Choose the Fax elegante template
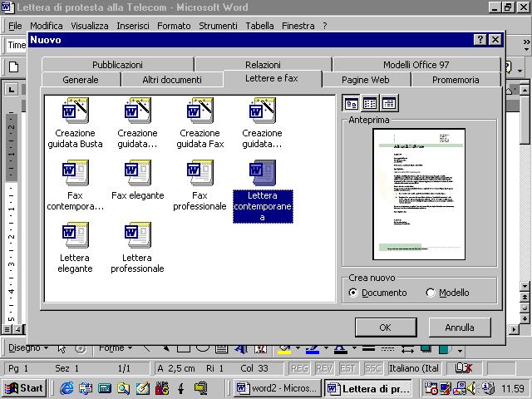The image size is (532, 399). pos(137,180)
